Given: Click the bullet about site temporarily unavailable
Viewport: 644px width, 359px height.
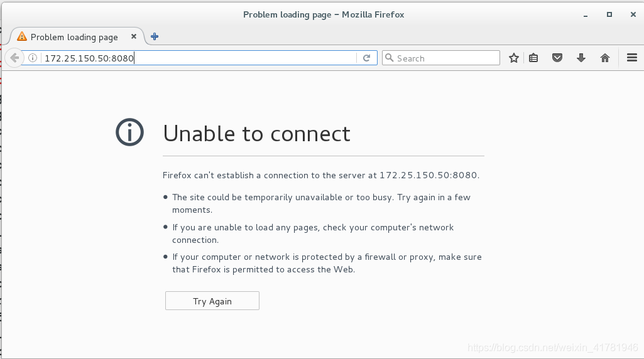Looking at the screenshot, I should 321,203.
